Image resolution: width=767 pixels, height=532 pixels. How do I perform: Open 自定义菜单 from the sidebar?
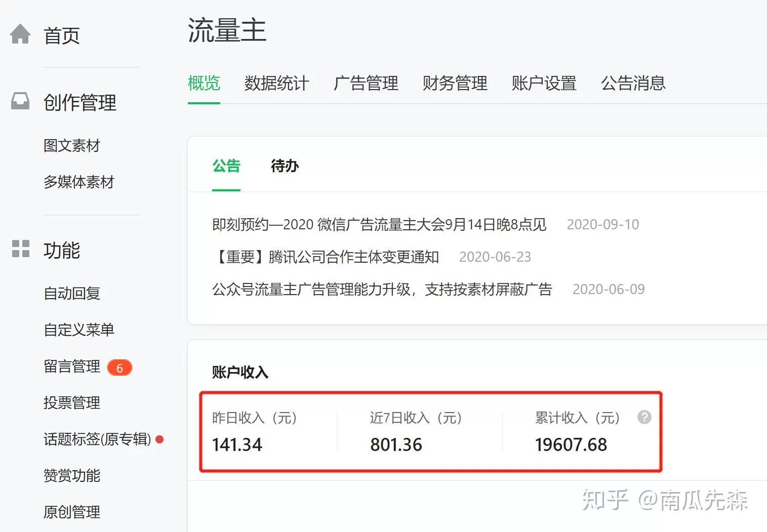[x=79, y=330]
